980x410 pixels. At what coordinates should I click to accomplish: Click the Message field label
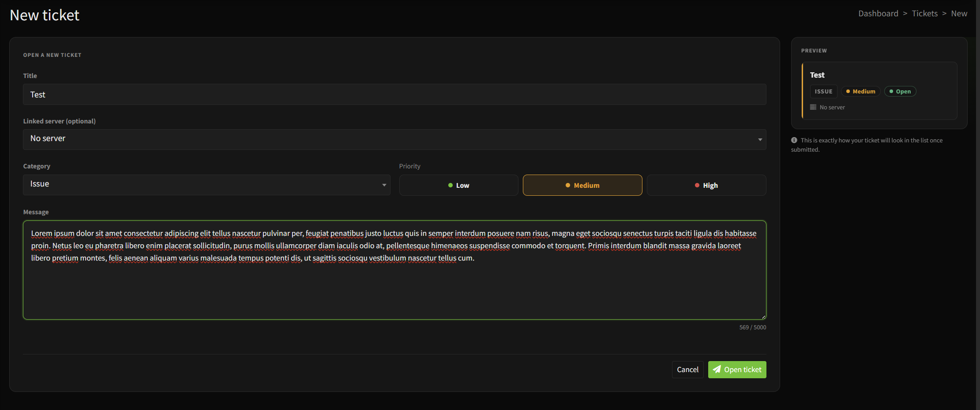[36, 212]
